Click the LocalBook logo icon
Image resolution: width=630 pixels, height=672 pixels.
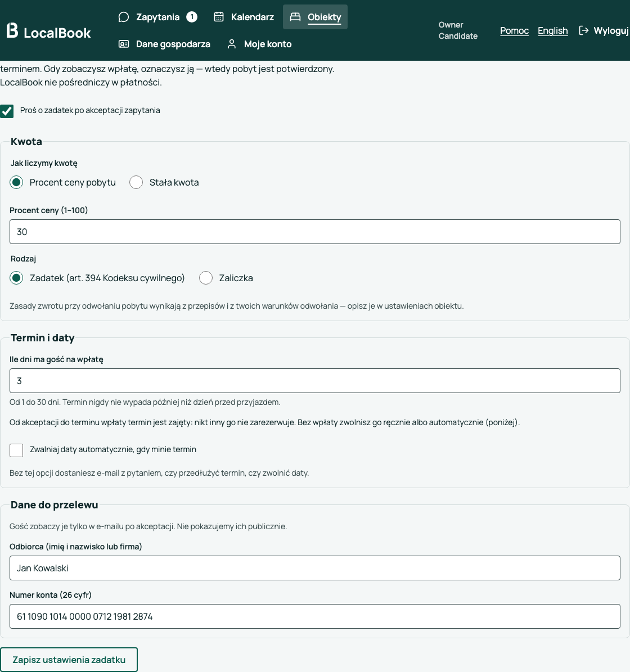(12, 30)
